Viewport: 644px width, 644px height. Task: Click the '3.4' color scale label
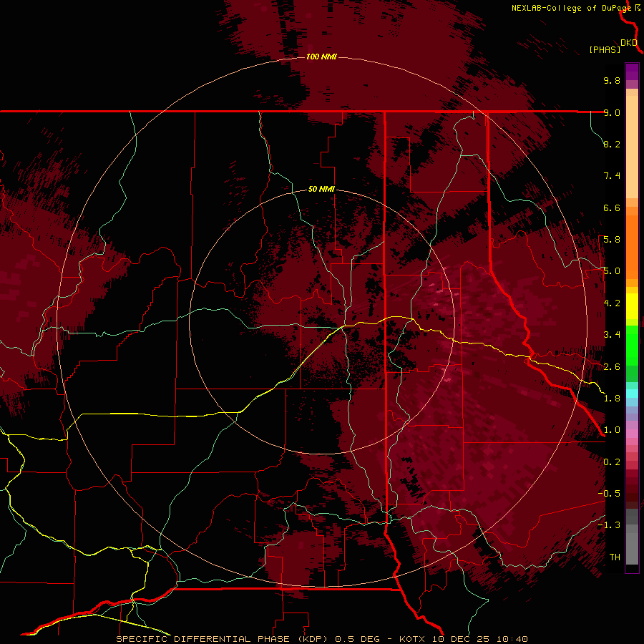612,335
